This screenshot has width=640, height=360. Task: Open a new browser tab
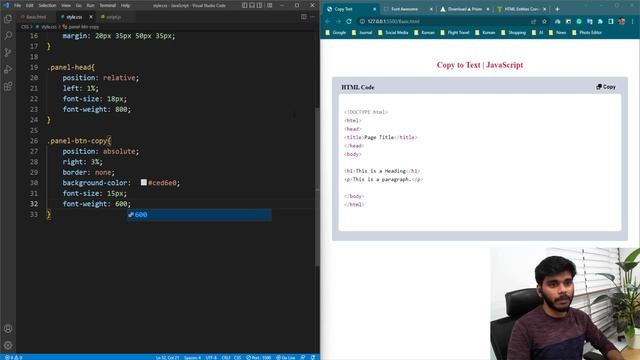[557, 9]
